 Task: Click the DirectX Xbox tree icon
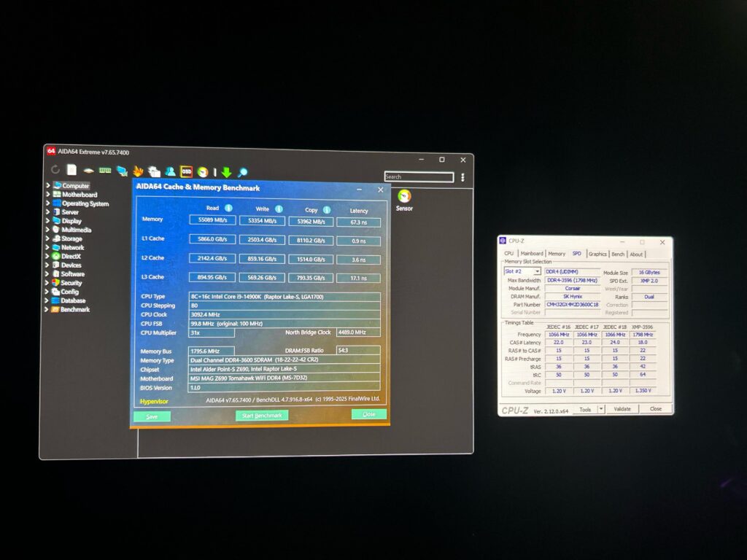[56, 256]
